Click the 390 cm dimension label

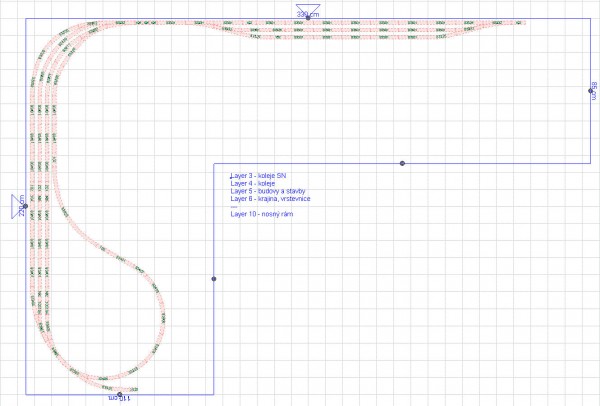[308, 15]
